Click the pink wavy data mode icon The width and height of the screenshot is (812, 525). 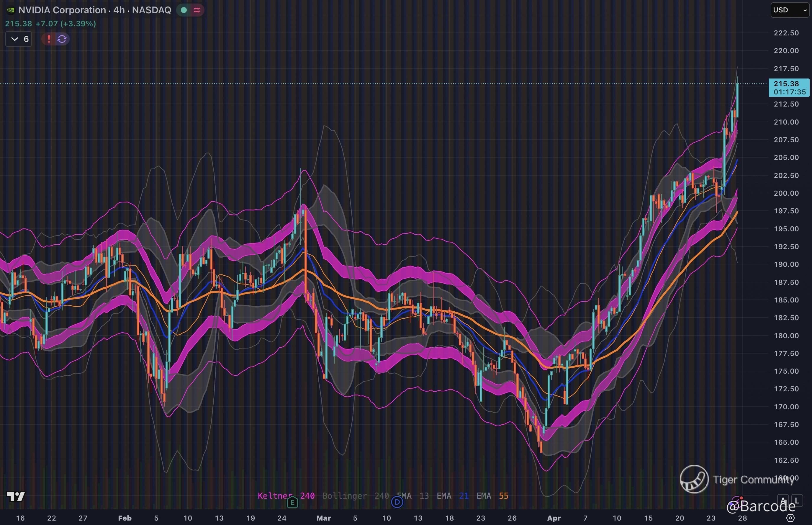click(197, 10)
